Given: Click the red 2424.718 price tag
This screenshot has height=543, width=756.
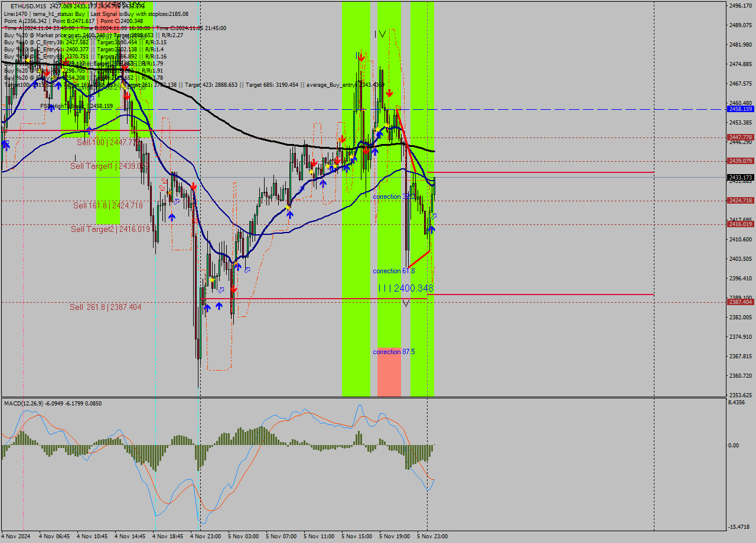Looking at the screenshot, I should coord(741,200).
